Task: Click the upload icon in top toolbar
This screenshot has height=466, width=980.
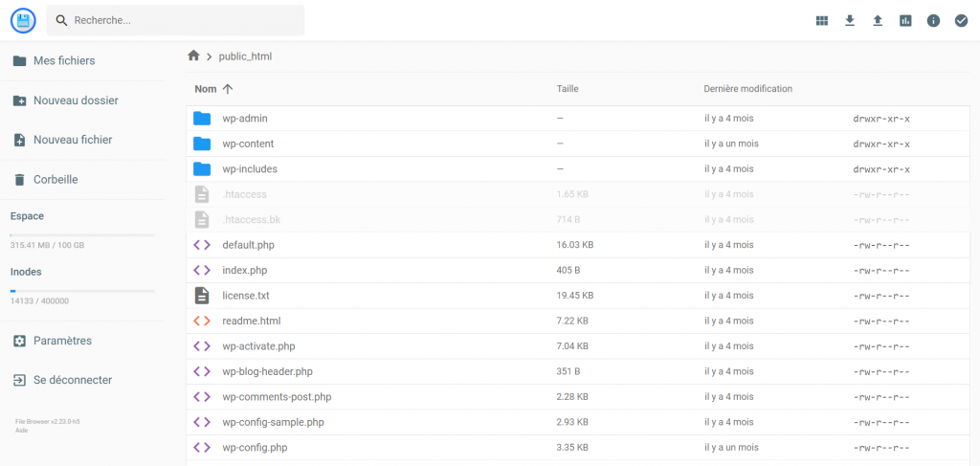Action: pyautogui.click(x=878, y=20)
